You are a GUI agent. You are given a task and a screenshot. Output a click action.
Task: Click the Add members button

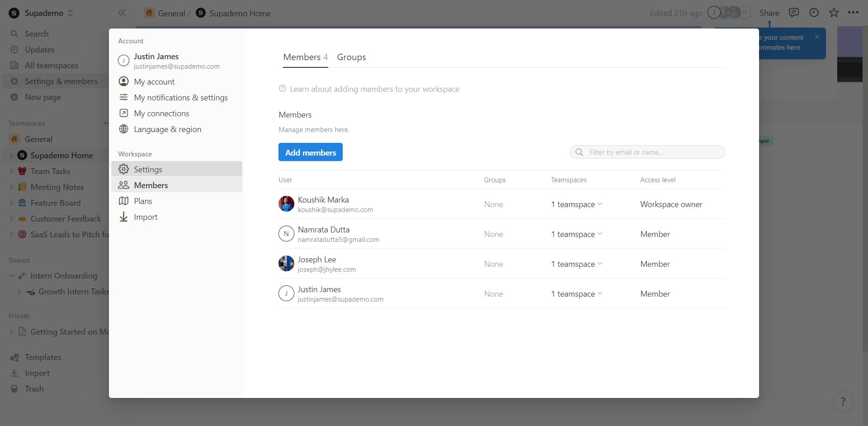310,152
